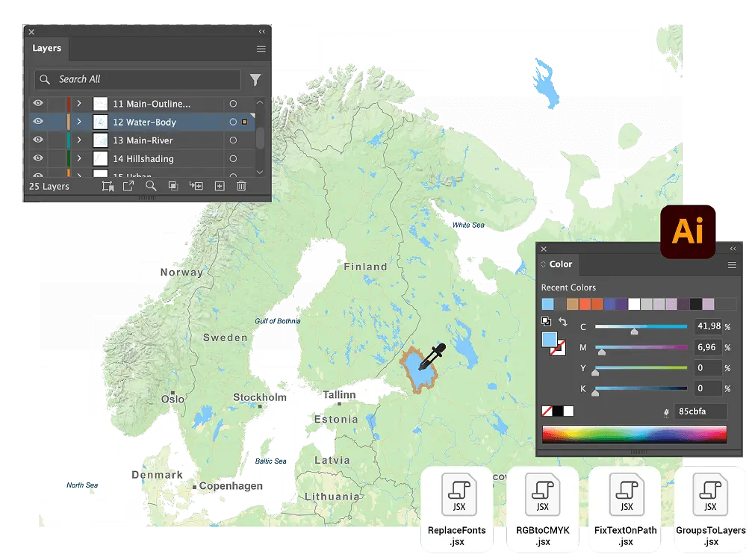
Task: Open the Color panel hamburger menu
Action: pyautogui.click(x=732, y=265)
